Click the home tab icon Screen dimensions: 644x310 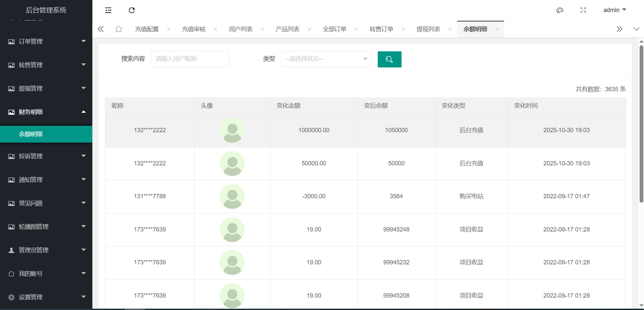[119, 29]
